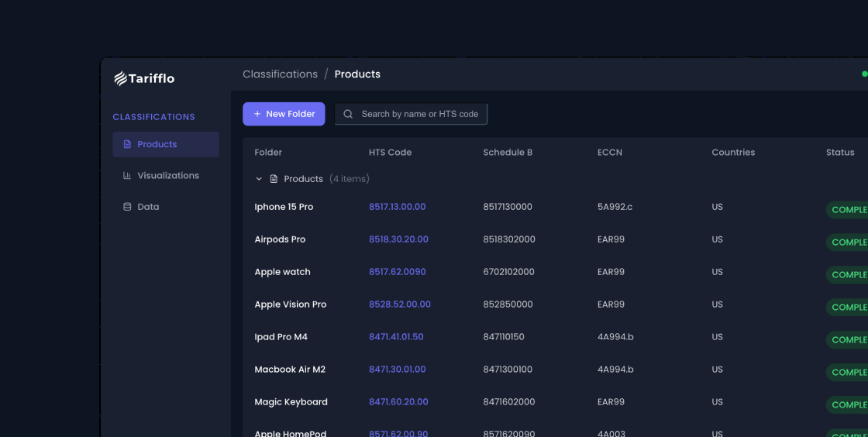Click ECCN value 5A992.c

tap(615, 207)
